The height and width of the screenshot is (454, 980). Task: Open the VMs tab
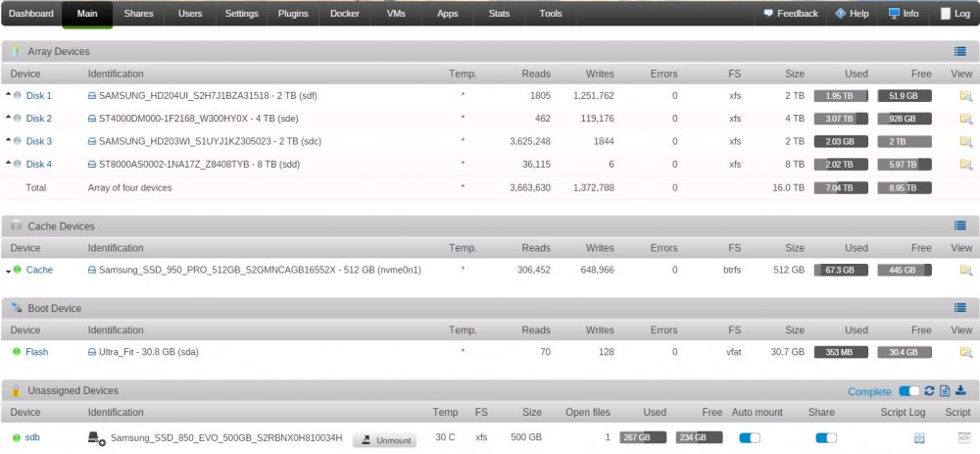click(x=396, y=14)
